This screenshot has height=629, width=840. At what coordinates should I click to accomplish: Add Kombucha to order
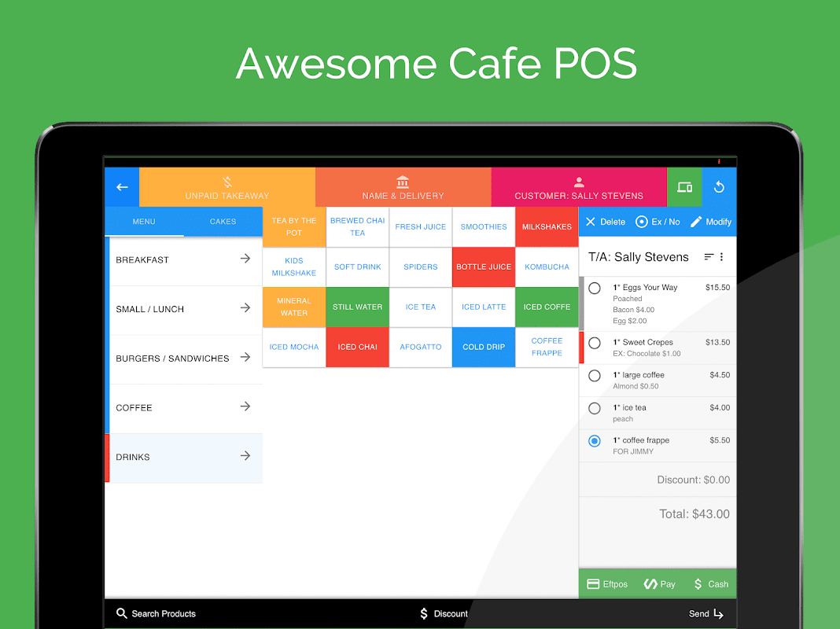tap(547, 267)
